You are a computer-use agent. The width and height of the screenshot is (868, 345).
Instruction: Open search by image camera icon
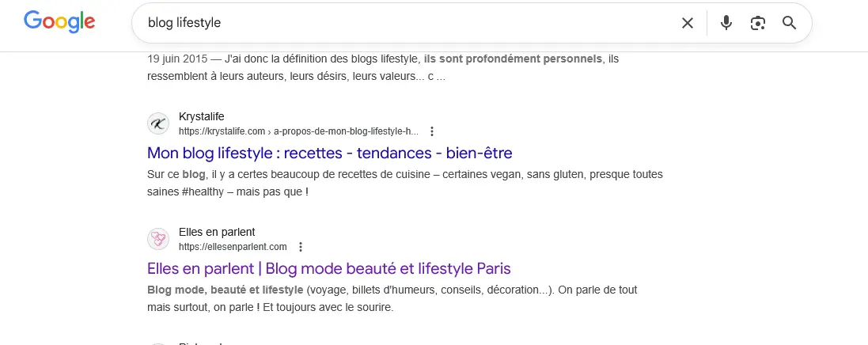[758, 23]
